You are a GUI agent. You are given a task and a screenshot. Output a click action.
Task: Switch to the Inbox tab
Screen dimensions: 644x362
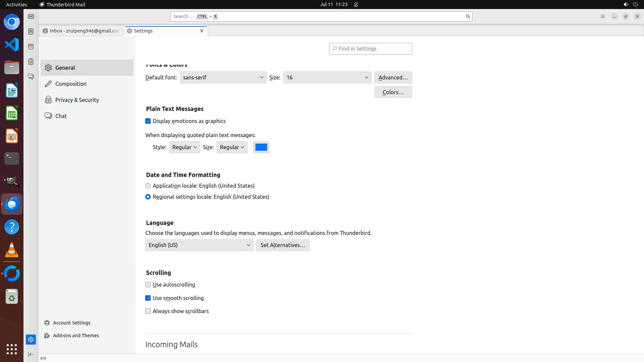(x=82, y=31)
